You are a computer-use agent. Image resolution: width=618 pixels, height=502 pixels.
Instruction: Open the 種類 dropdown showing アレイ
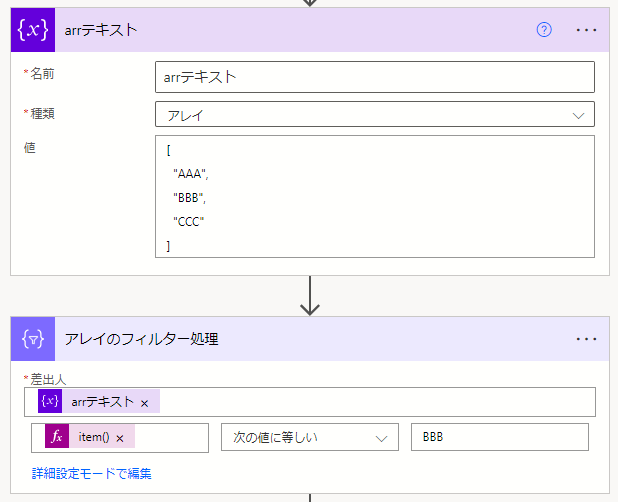point(375,114)
